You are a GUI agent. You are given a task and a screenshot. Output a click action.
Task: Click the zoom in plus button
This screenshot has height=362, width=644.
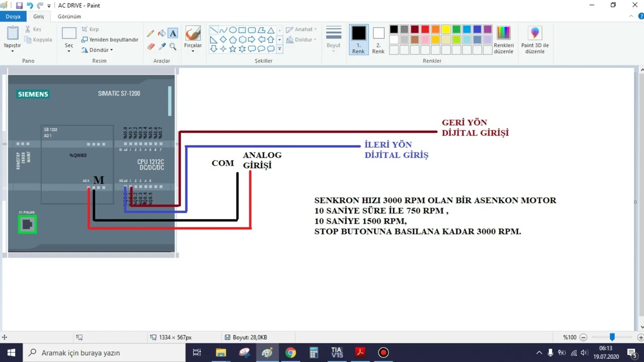click(x=640, y=337)
